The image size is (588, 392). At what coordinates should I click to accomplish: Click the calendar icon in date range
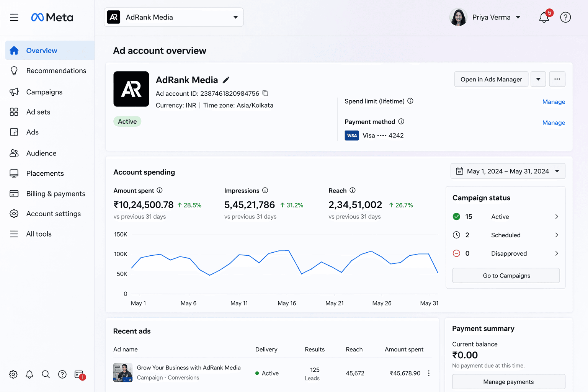(x=459, y=171)
